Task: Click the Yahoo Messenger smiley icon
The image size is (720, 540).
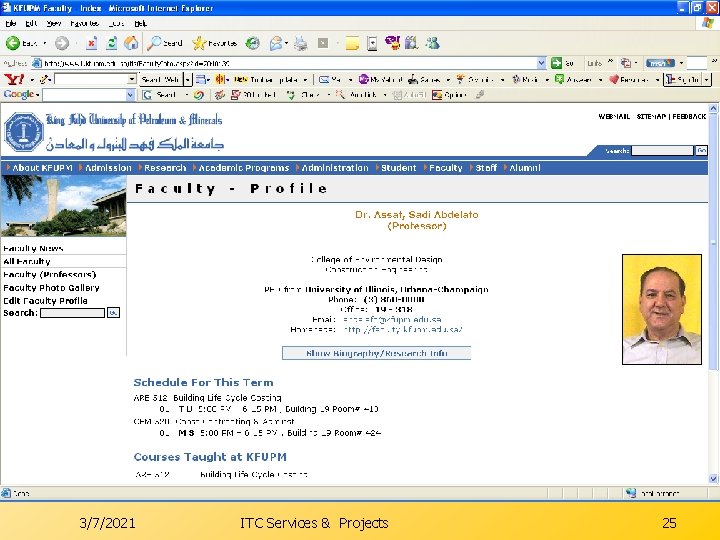Action: coord(392,43)
